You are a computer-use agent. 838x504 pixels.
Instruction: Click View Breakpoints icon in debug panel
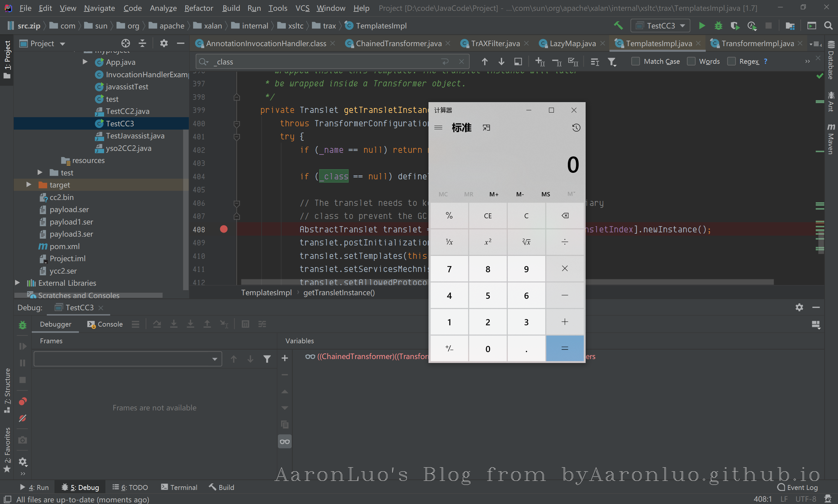click(x=22, y=402)
